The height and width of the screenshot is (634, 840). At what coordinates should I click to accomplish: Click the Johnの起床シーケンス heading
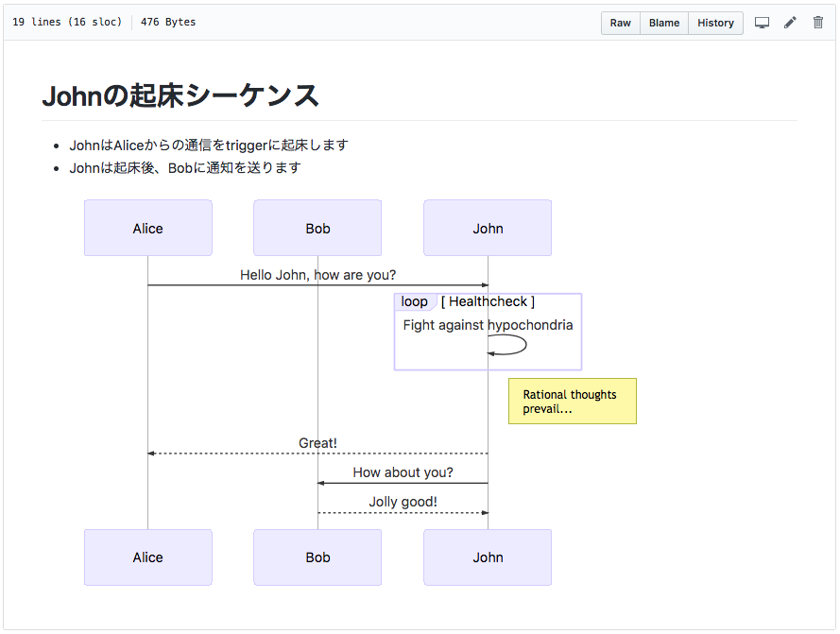pos(180,95)
